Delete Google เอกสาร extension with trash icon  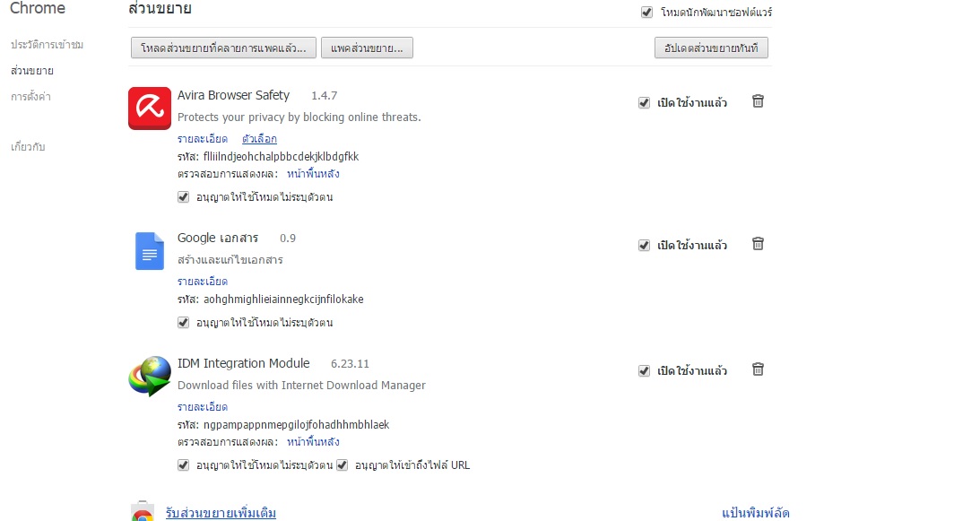pyautogui.click(x=758, y=244)
